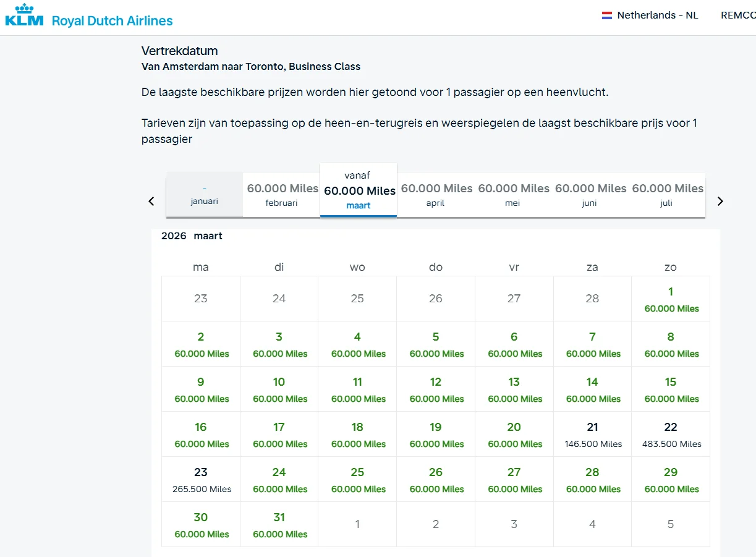This screenshot has height=557, width=756.
Task: Click the left arrow to view earlier months
Action: click(x=151, y=201)
